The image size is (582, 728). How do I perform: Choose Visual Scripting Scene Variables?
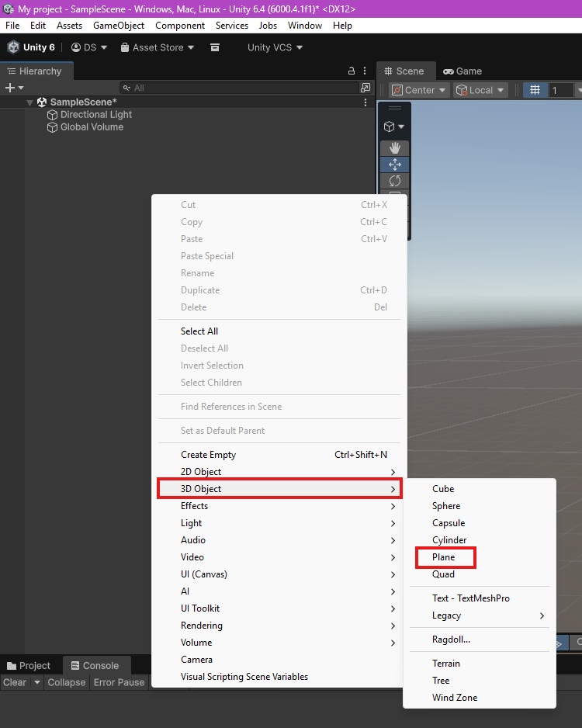pos(279,677)
